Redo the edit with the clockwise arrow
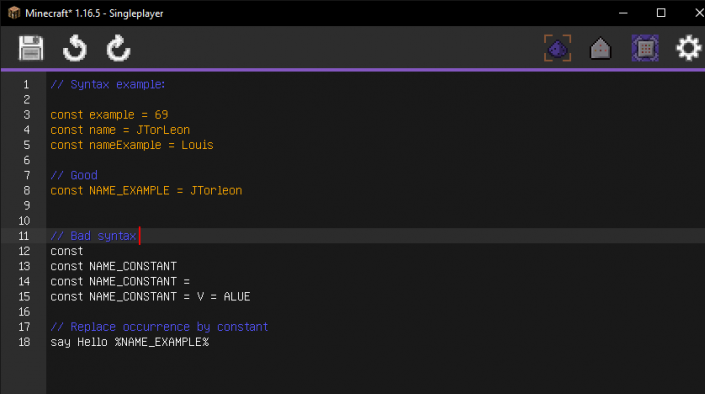Image resolution: width=705 pixels, height=394 pixels. (x=118, y=48)
